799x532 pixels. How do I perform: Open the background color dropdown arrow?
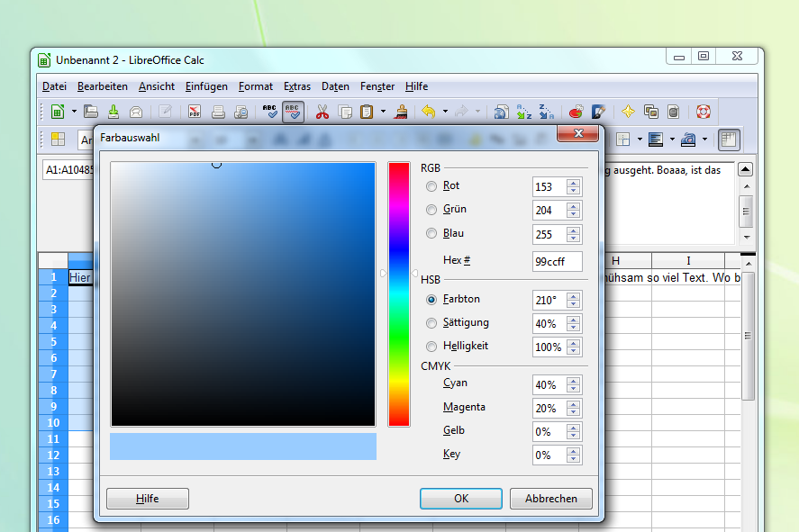[704, 139]
